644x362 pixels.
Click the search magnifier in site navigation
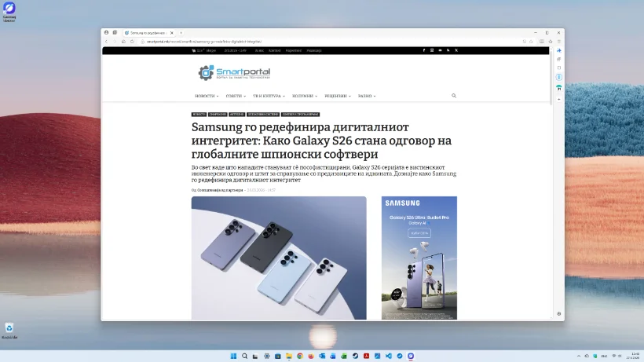[453, 96]
